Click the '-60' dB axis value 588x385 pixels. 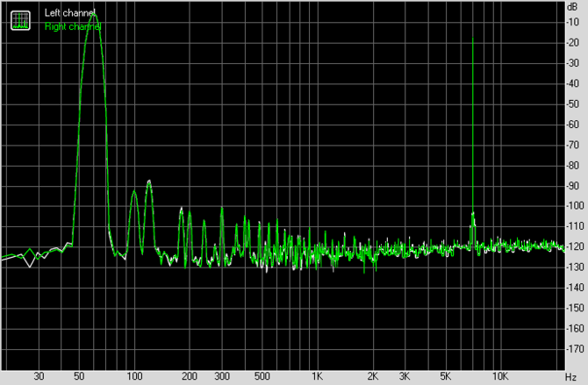click(572, 125)
